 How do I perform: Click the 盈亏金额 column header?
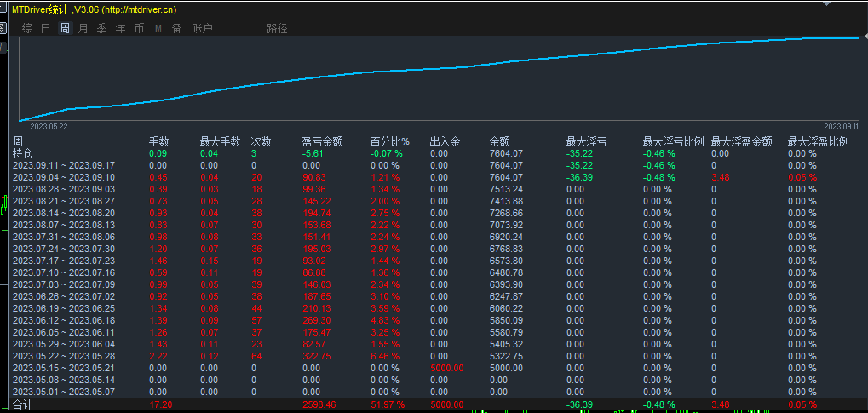[x=323, y=141]
